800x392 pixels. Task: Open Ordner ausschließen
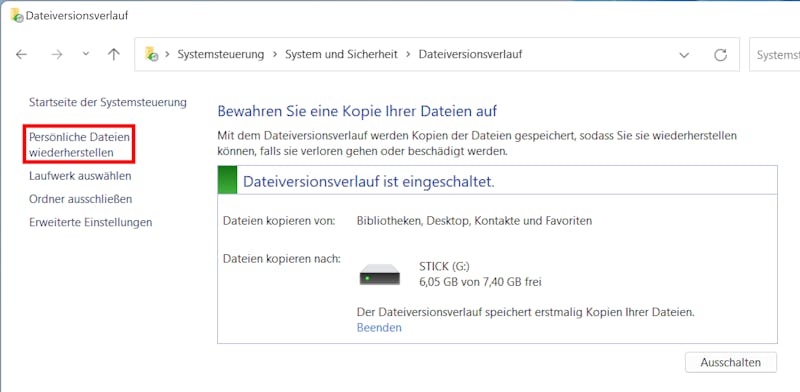(81, 199)
